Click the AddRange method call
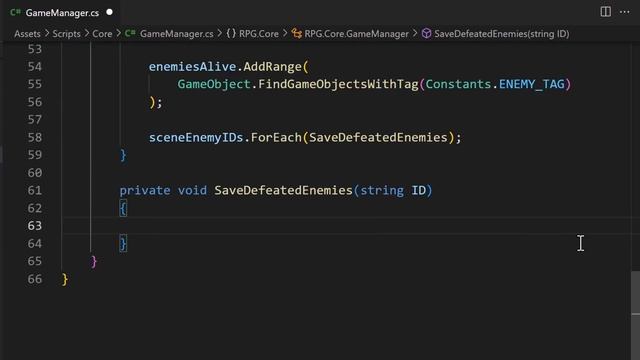The image size is (640, 360). coord(272,67)
